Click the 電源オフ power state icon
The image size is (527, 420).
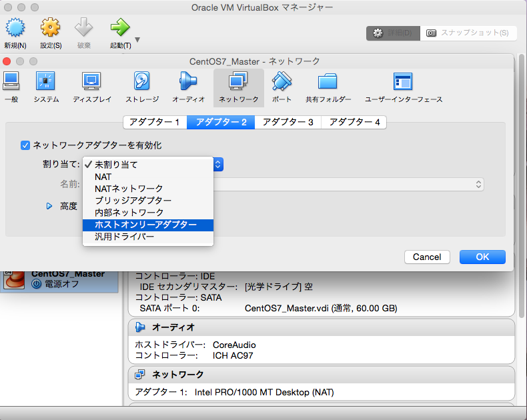pos(36,284)
